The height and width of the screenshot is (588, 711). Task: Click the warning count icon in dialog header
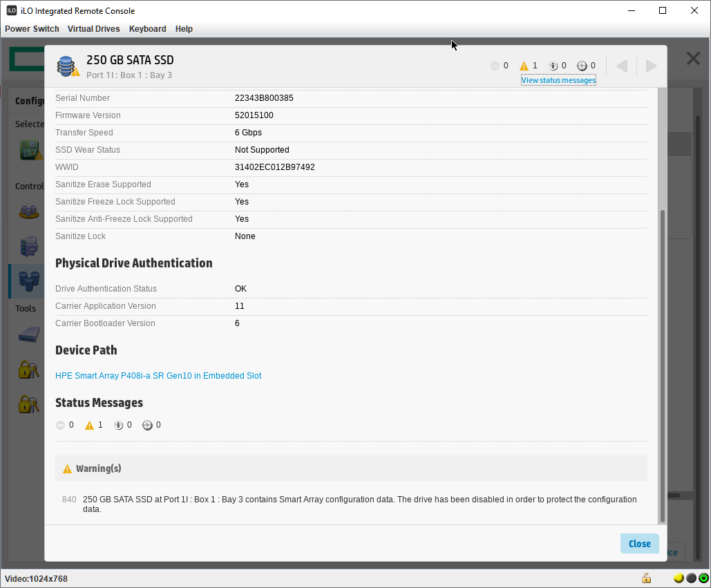524,66
